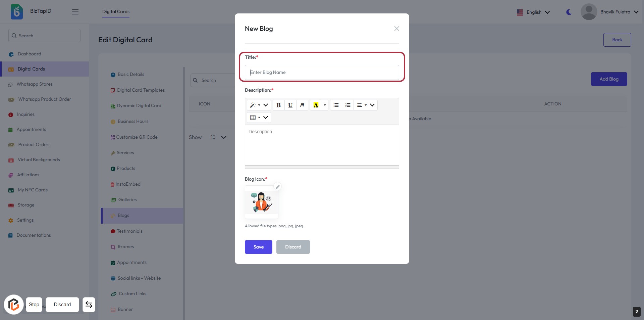This screenshot has height=320, width=644.
Task: Click the swap arrows icon at bottom left
Action: [89, 305]
